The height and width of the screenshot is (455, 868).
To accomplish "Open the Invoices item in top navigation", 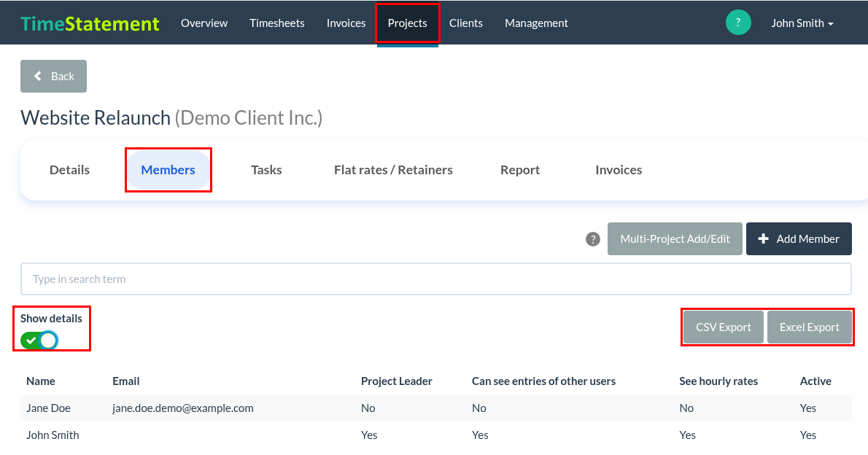I will point(346,23).
